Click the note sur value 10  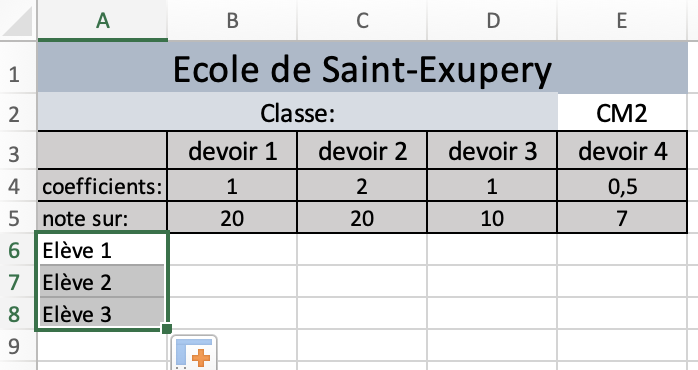point(492,217)
